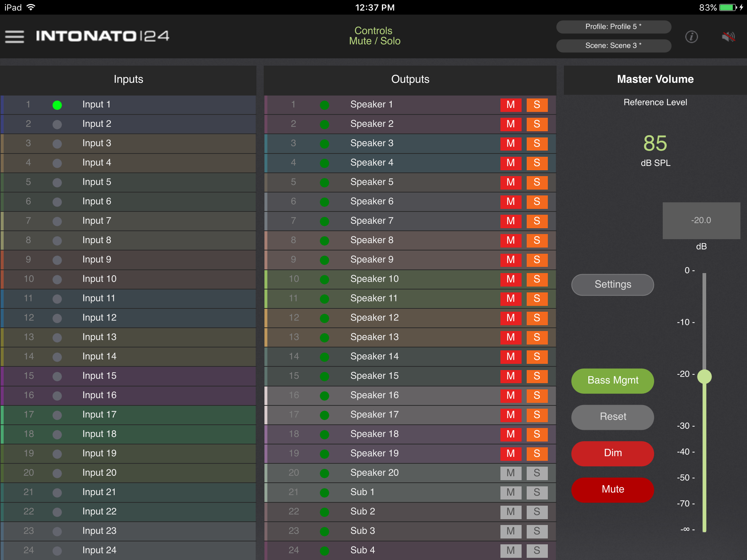Open Master Volume Settings

point(612,284)
